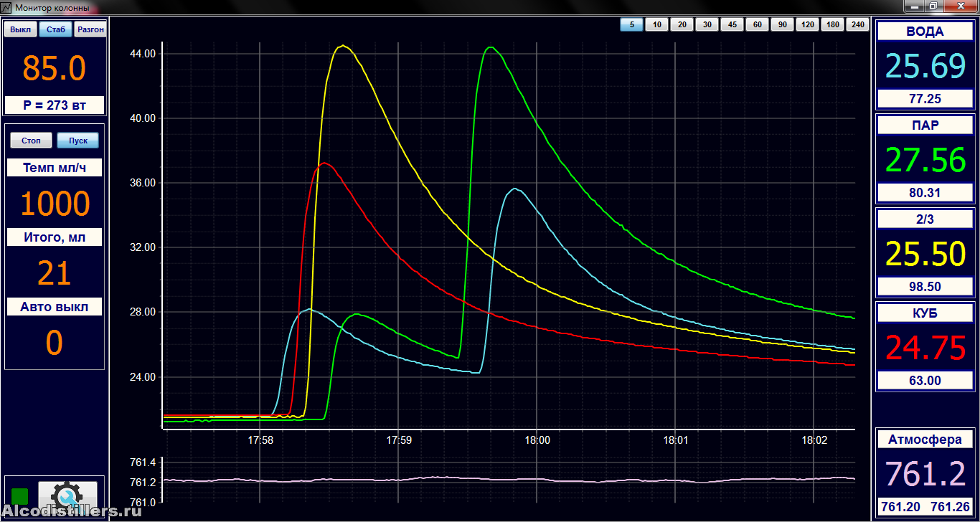Viewport: 980px width, 522px height.
Task: Click the Авто выкл value 0
Action: pos(55,343)
